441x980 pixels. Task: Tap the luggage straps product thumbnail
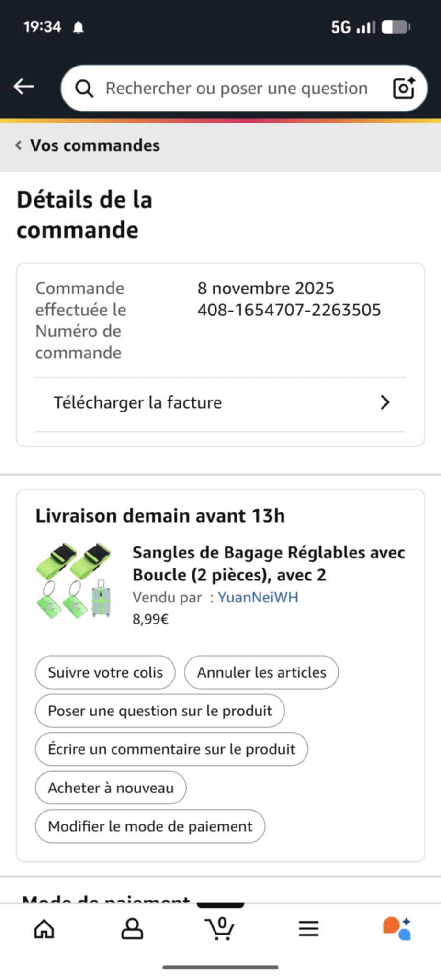pos(74,580)
